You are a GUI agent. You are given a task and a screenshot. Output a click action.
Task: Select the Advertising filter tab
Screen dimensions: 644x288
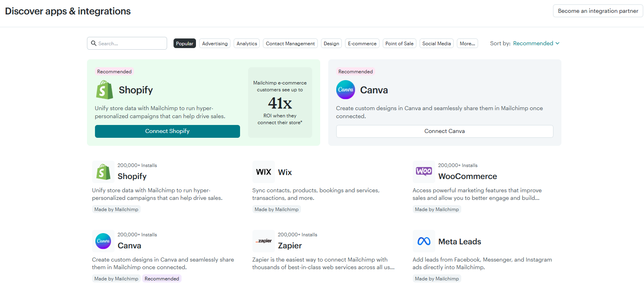coord(215,43)
